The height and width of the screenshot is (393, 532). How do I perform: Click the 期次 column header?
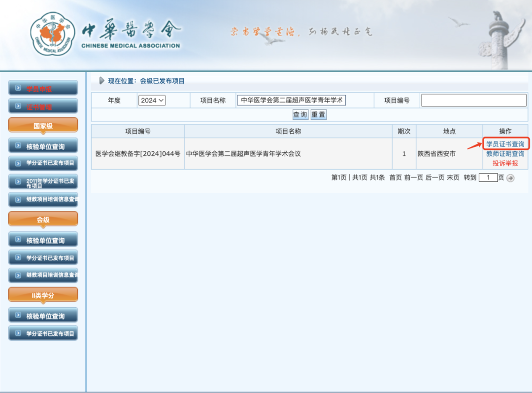click(404, 131)
